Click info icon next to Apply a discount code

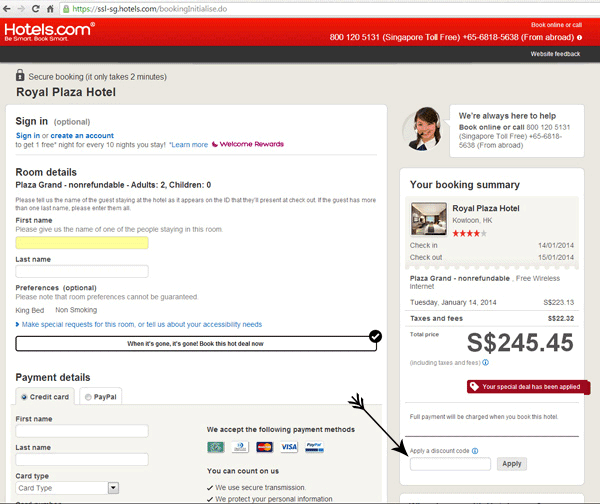475,451
